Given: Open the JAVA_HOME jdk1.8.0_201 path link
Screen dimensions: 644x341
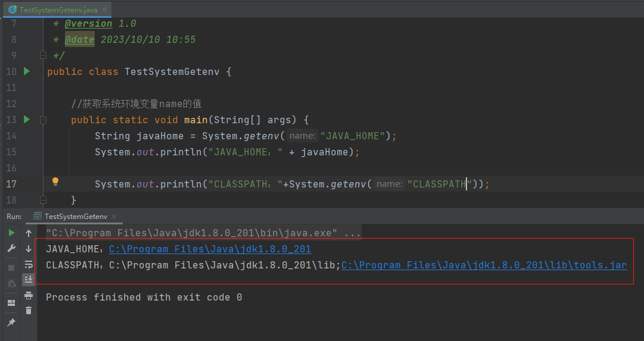Looking at the screenshot, I should (x=210, y=249).
